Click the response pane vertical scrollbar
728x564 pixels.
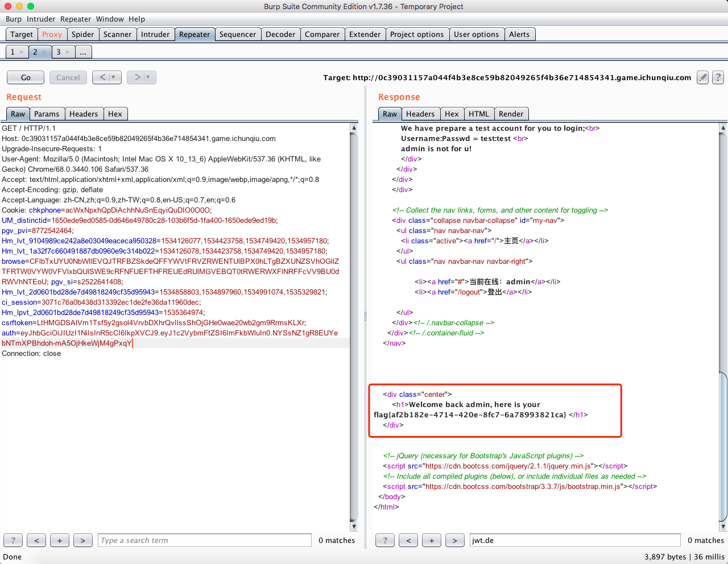723,327
